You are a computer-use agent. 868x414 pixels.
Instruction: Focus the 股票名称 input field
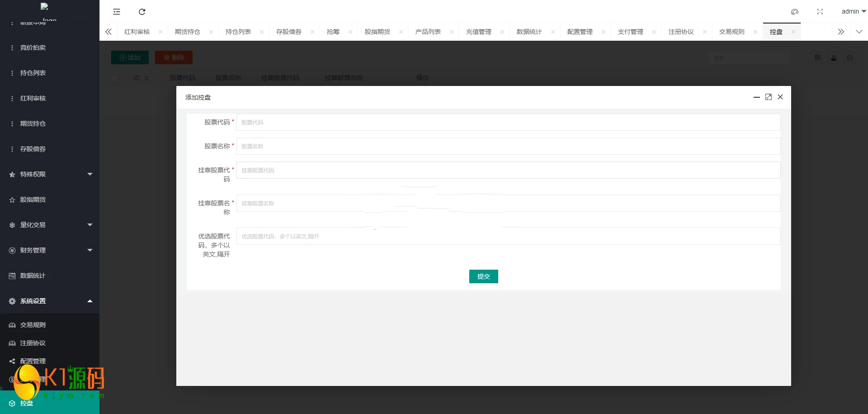(508, 146)
